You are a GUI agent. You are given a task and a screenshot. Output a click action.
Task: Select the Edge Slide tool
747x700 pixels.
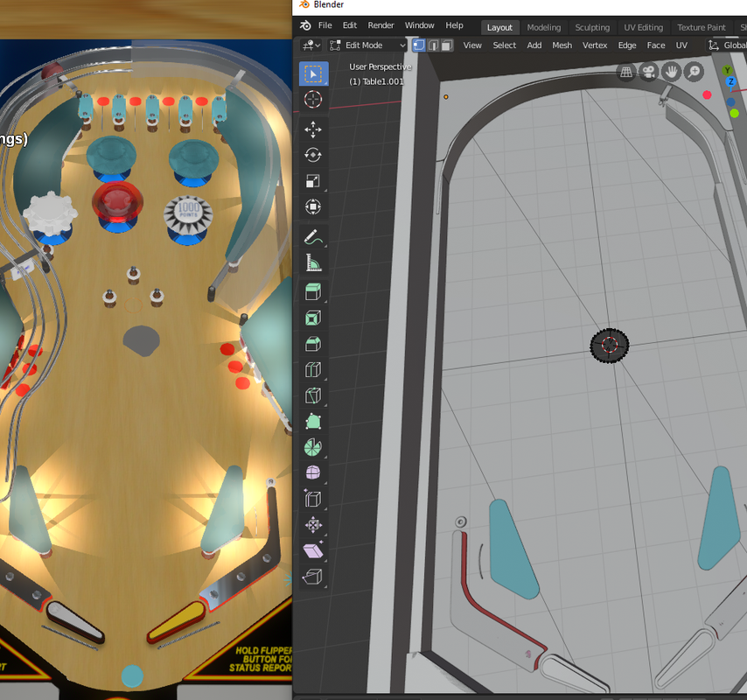(x=313, y=499)
